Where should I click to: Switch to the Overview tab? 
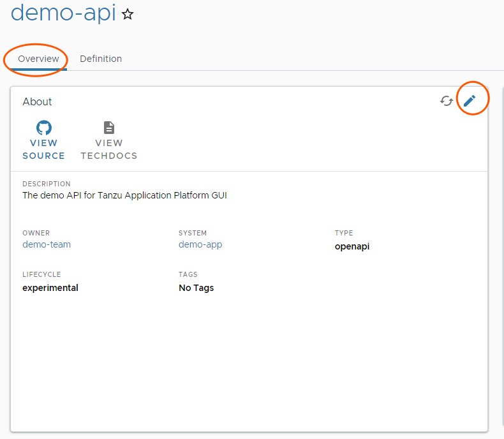[38, 59]
